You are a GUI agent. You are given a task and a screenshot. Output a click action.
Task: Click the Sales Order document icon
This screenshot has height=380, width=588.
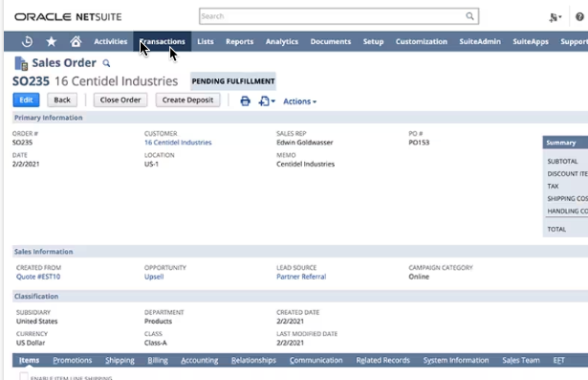[x=21, y=63]
